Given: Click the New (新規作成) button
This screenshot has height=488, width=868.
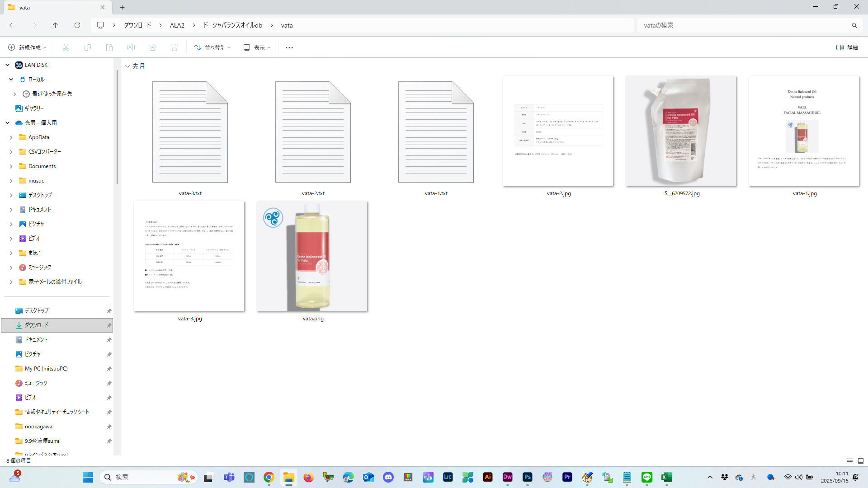Looking at the screenshot, I should click(27, 47).
